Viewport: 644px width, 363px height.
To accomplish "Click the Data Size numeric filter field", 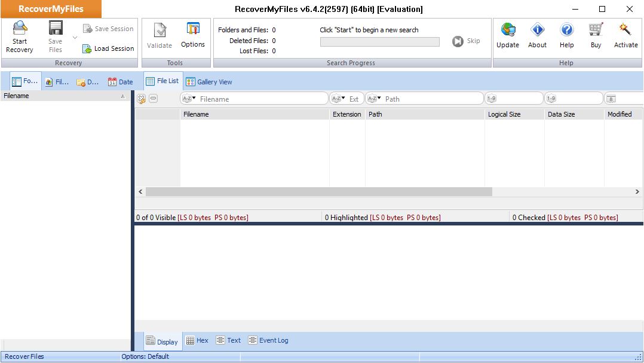I will point(574,99).
